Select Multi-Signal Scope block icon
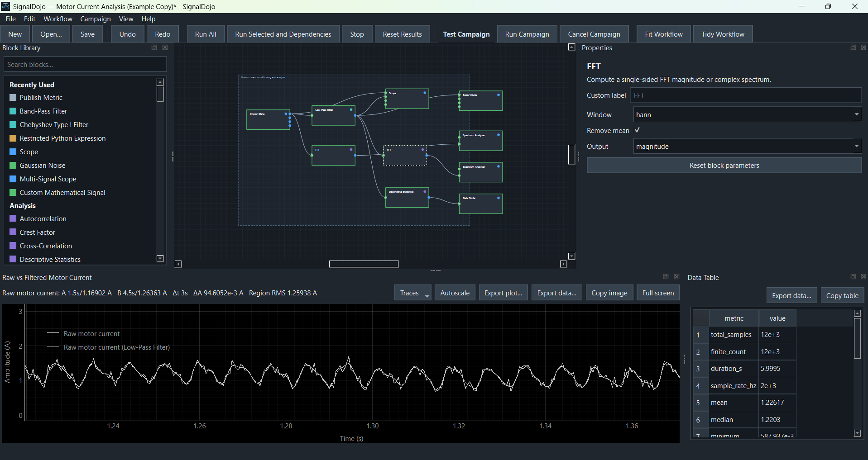The height and width of the screenshot is (460, 868). click(x=13, y=179)
